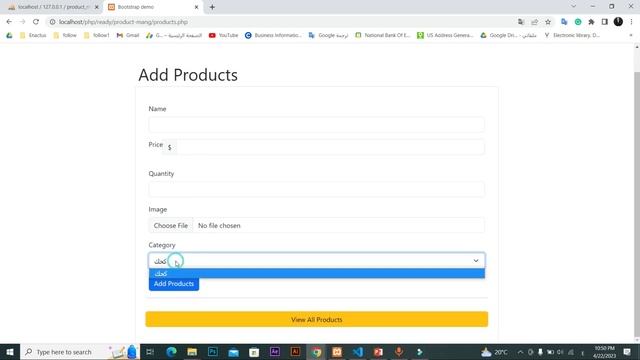Click the View All Products button

[316, 320]
